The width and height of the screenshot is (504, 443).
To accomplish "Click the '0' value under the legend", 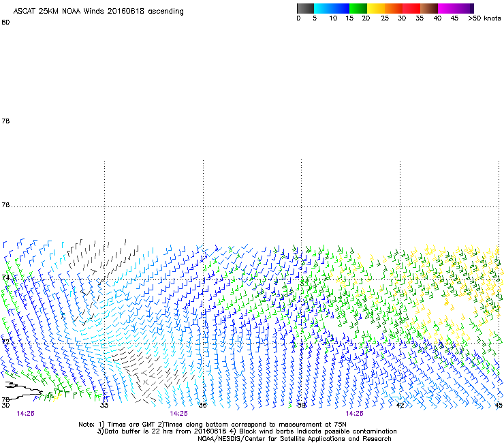I will tap(298, 18).
